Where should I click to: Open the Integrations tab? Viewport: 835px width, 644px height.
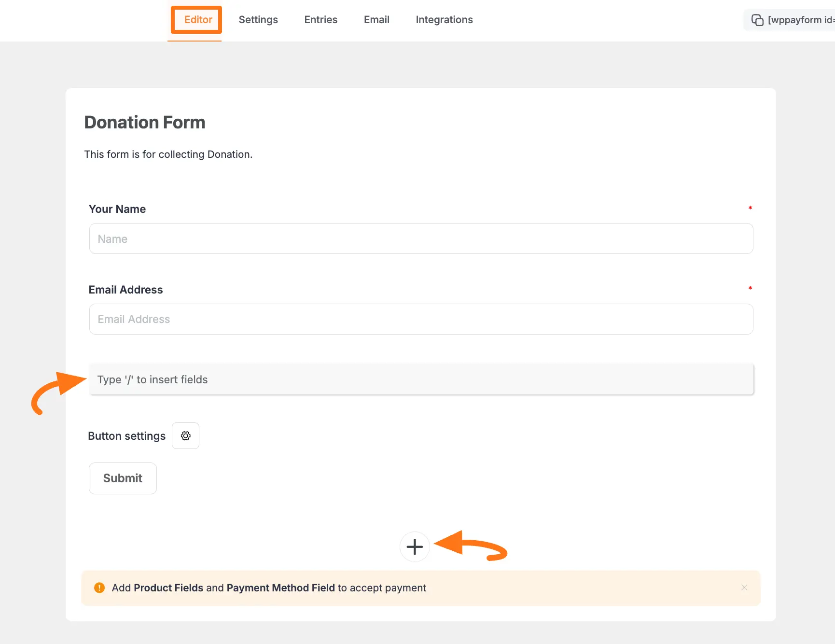(444, 19)
